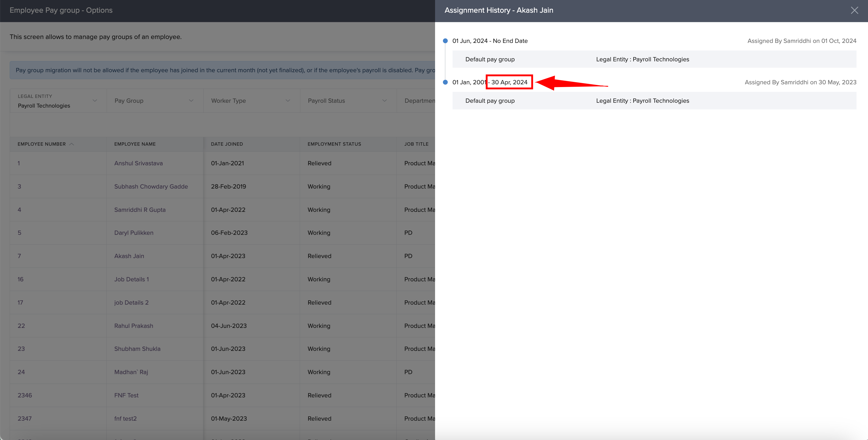Open Samriddhi R Gupta employee link
This screenshot has width=868, height=440.
[140, 210]
